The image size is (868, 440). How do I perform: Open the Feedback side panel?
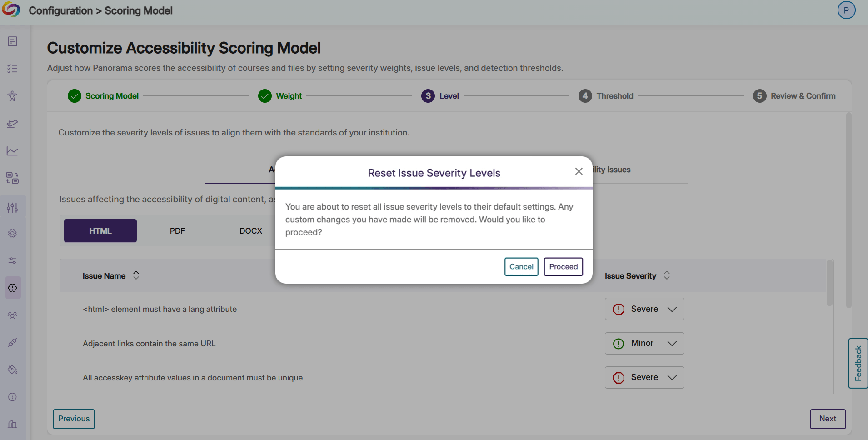858,363
